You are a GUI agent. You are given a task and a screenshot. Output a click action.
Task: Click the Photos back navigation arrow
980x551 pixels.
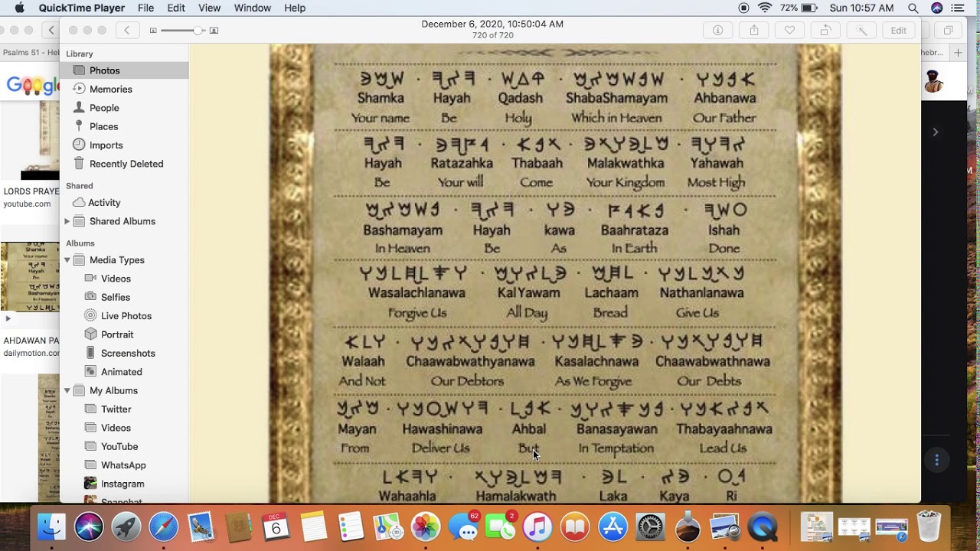click(127, 31)
